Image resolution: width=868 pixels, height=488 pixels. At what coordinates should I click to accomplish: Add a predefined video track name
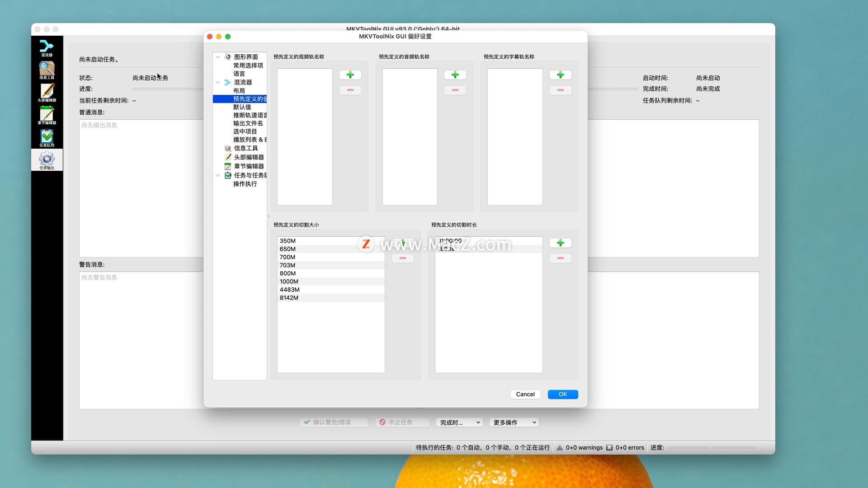pyautogui.click(x=350, y=75)
